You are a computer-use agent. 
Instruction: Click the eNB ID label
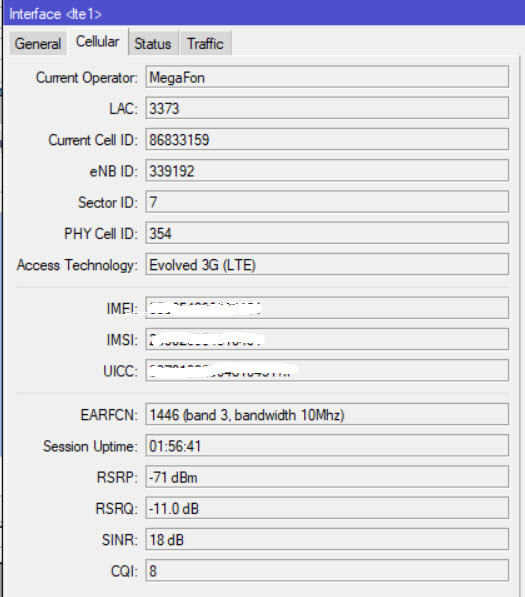pos(113,171)
